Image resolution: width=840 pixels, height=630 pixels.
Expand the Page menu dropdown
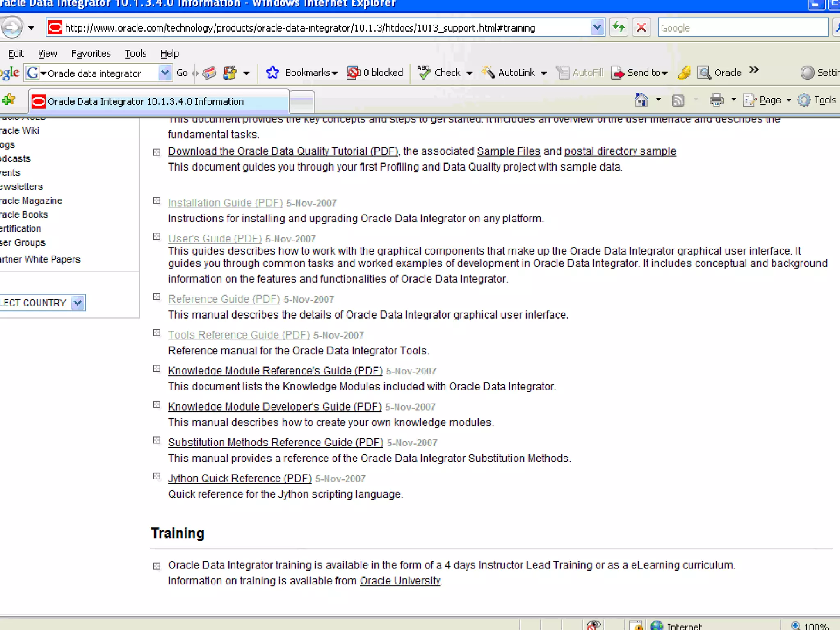[789, 100]
